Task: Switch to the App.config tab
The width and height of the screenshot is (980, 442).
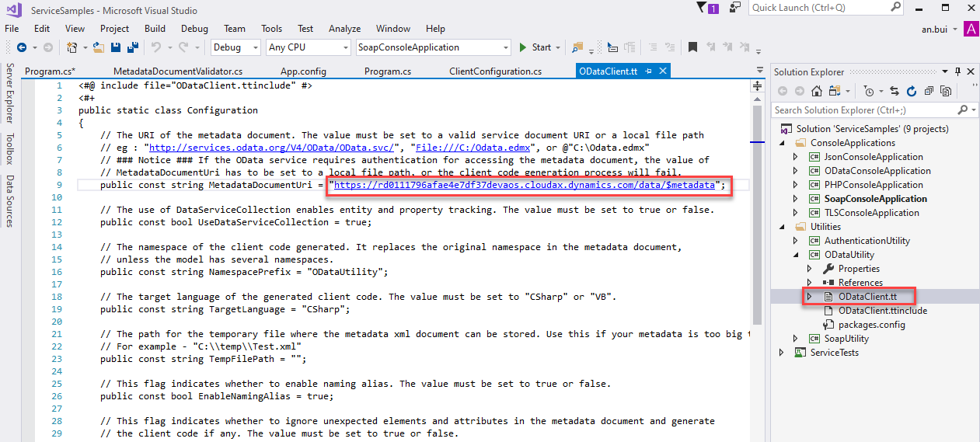Action: (303, 71)
